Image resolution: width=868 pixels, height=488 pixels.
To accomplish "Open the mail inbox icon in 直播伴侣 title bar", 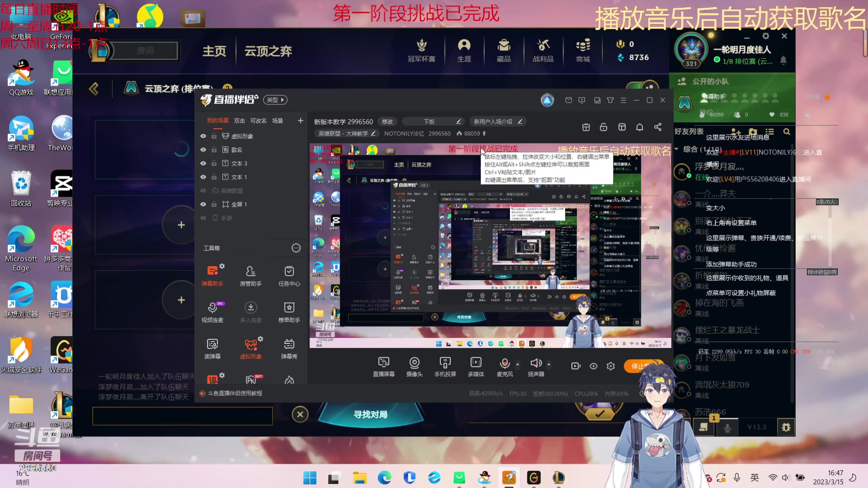I will [569, 100].
